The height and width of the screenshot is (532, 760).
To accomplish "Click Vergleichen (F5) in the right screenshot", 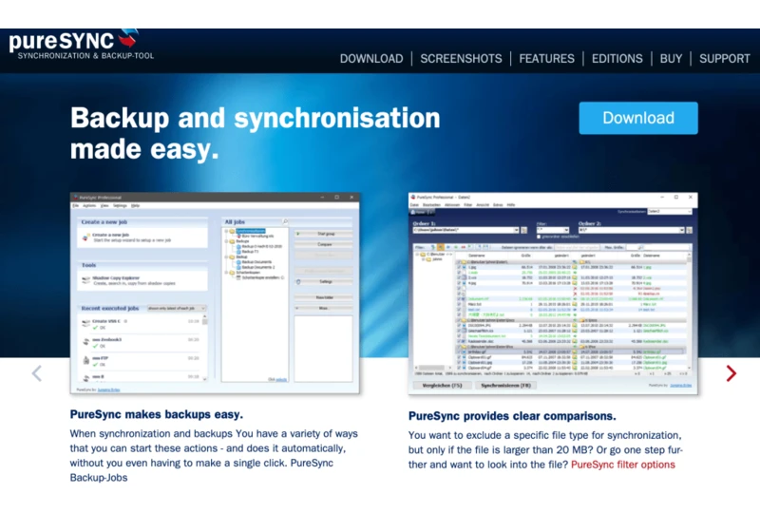I will point(442,386).
